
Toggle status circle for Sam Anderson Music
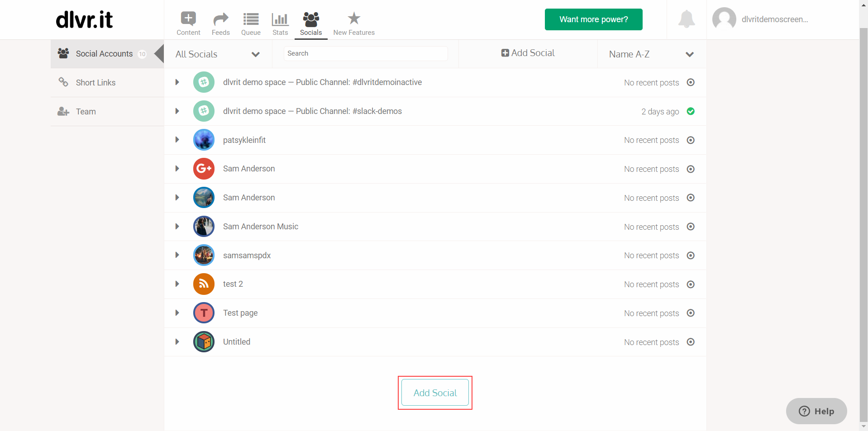point(691,227)
